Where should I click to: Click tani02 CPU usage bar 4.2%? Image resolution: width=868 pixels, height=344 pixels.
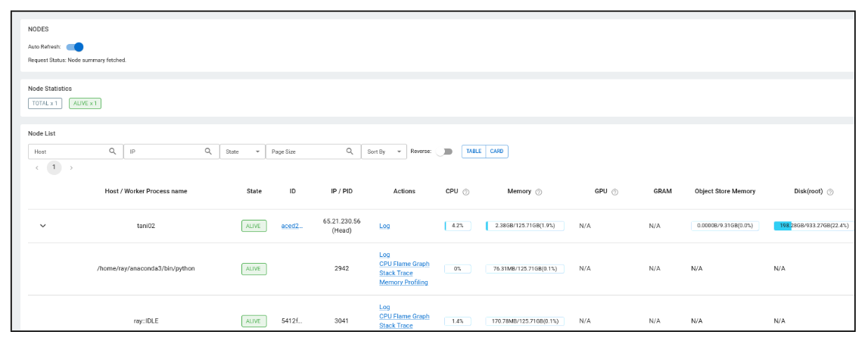pyautogui.click(x=458, y=226)
